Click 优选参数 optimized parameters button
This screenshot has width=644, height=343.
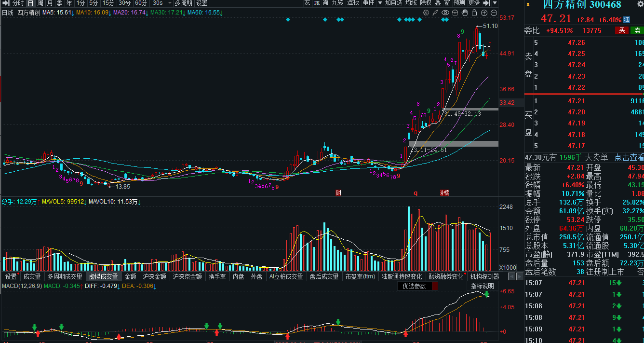[415, 287]
